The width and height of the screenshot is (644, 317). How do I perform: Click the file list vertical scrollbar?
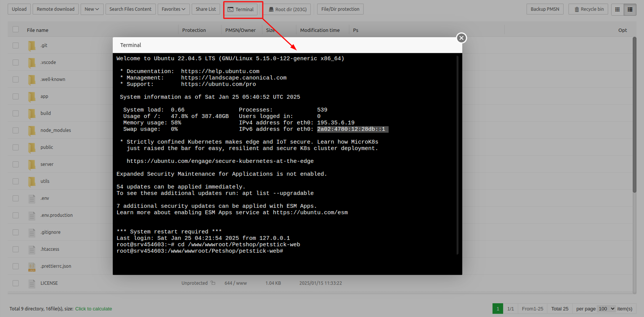[x=634, y=114]
